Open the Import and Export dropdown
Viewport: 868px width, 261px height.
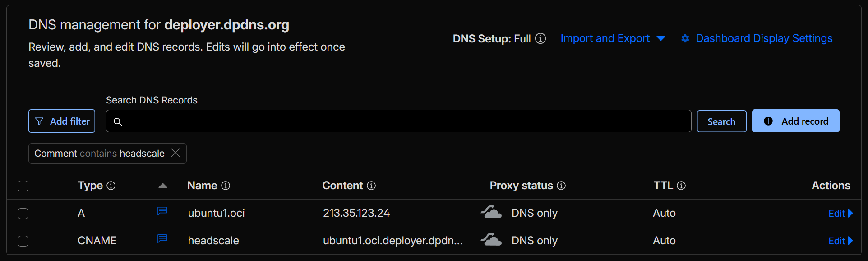click(x=613, y=39)
